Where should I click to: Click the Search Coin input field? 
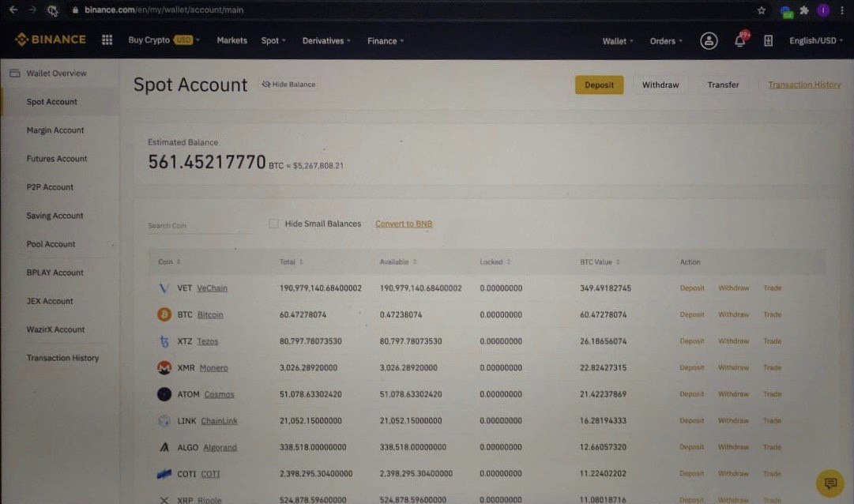coord(201,226)
